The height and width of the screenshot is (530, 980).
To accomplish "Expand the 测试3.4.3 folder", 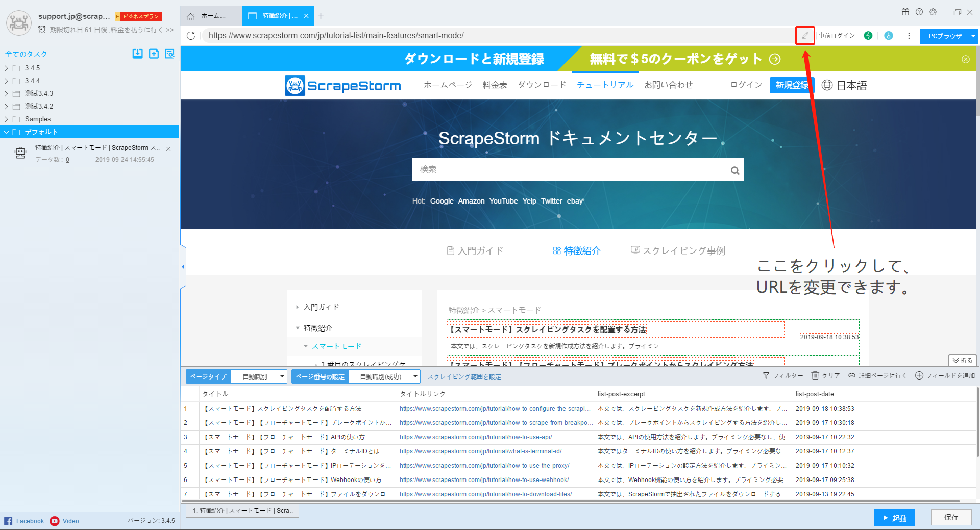I will click(6, 93).
